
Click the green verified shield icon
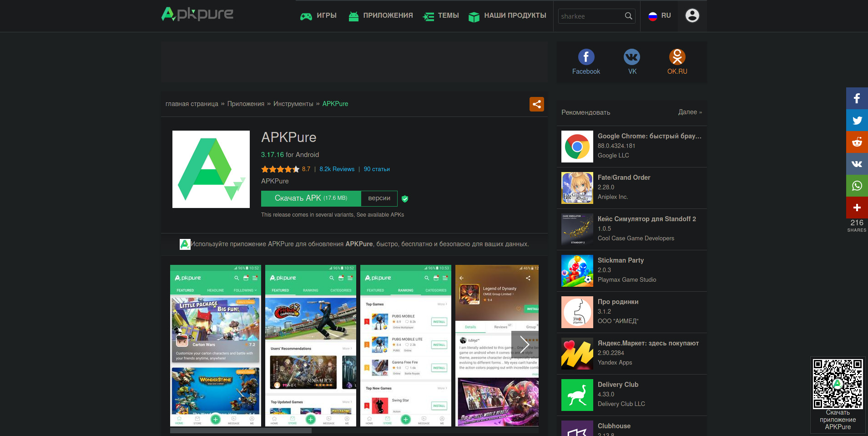coord(405,198)
